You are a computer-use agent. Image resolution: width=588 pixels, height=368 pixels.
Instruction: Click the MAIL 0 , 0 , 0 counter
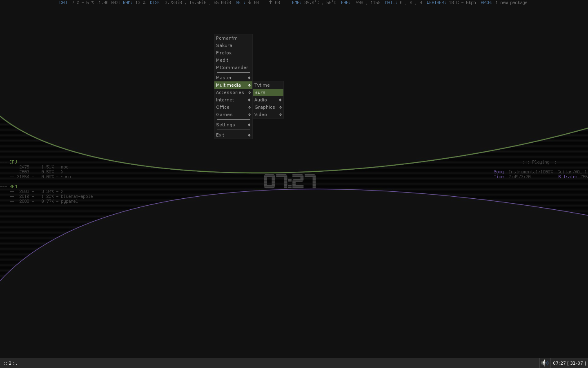tap(403, 2)
